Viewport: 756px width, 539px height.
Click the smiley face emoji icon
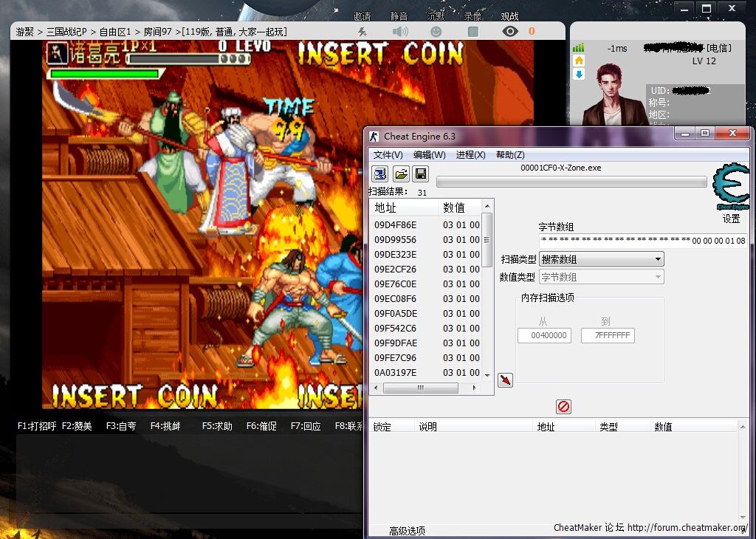pyautogui.click(x=436, y=32)
